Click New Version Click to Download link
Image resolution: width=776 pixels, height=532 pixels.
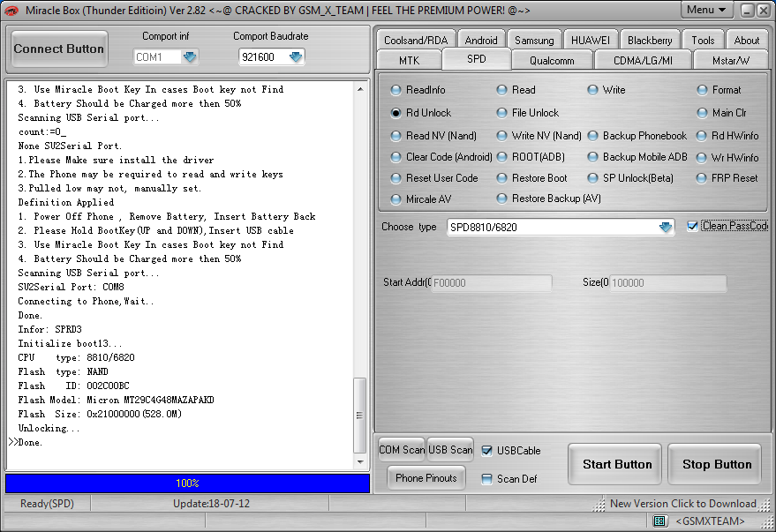683,503
